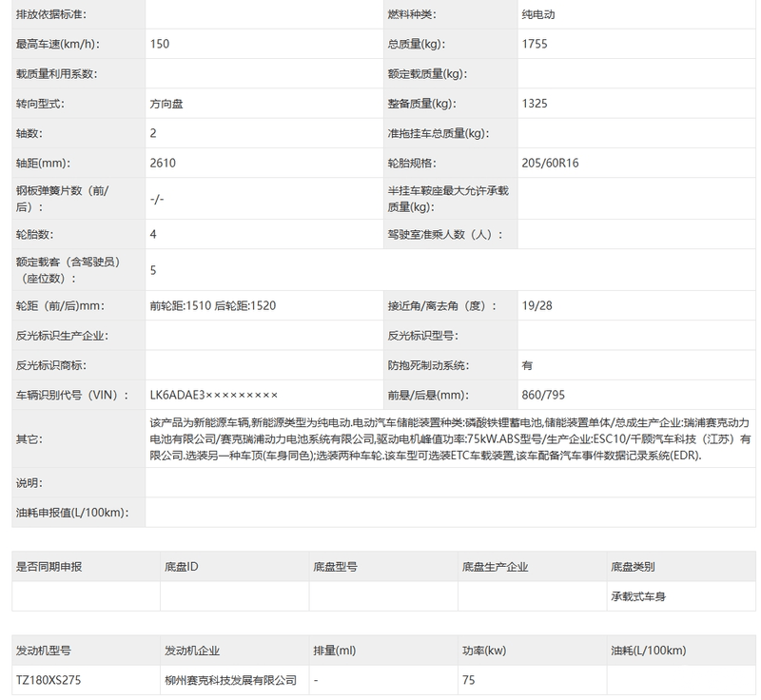Screen dimensions: 761x700
Task: Select the 防抱死制动系统 value 有
Action: (527, 365)
